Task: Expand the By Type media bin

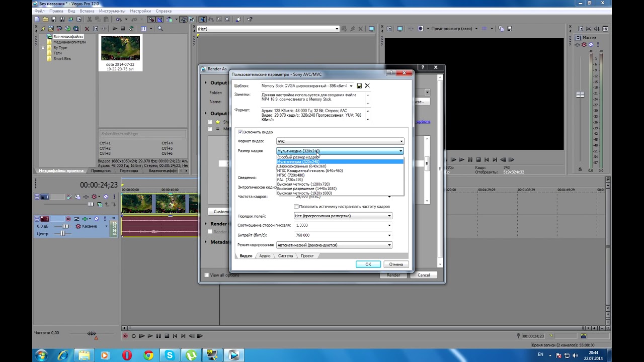Action: pyautogui.click(x=43, y=48)
